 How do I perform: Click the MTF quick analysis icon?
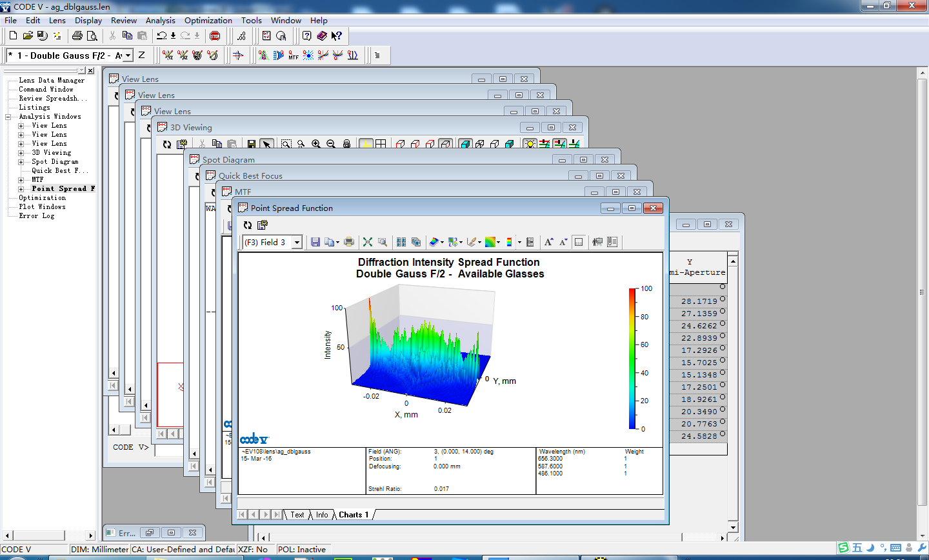tap(294, 55)
